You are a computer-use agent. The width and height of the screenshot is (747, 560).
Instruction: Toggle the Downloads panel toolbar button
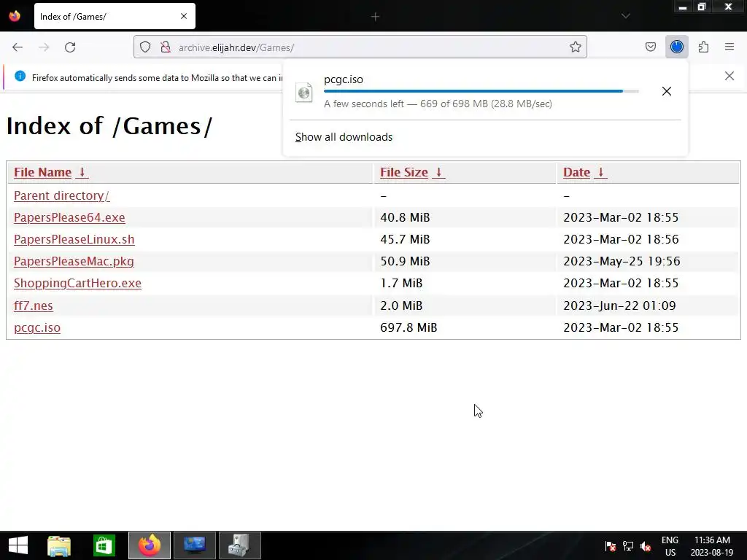click(x=676, y=47)
